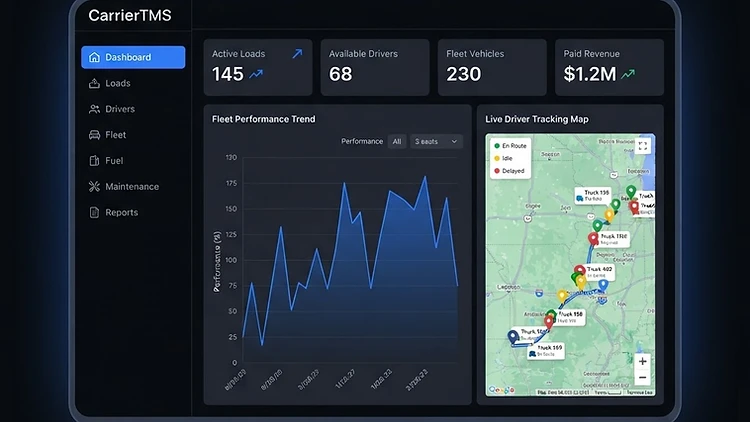The width and height of the screenshot is (750, 422).
Task: Click the truck icon in Truck 156 label
Action: coord(580,198)
